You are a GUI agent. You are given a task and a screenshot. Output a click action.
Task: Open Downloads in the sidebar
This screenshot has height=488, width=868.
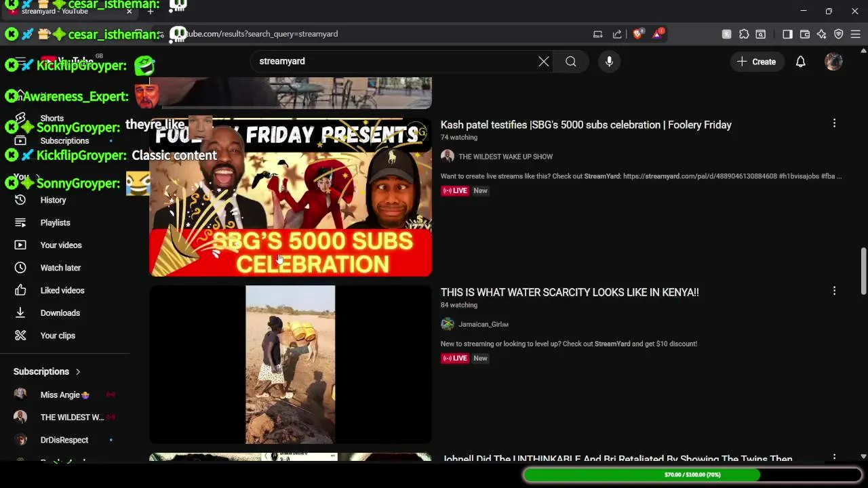60,313
